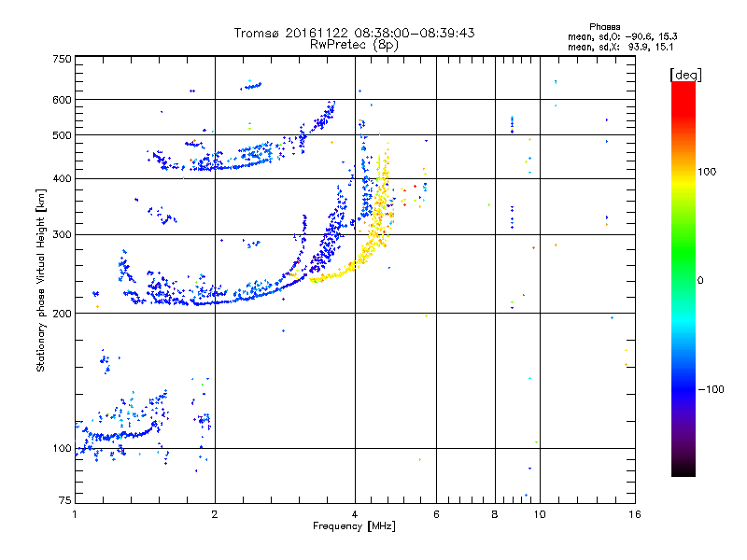Viewport: 747px width, 560px height.
Task: Click the '[deg]' colorbar unit label
Action: (x=685, y=75)
